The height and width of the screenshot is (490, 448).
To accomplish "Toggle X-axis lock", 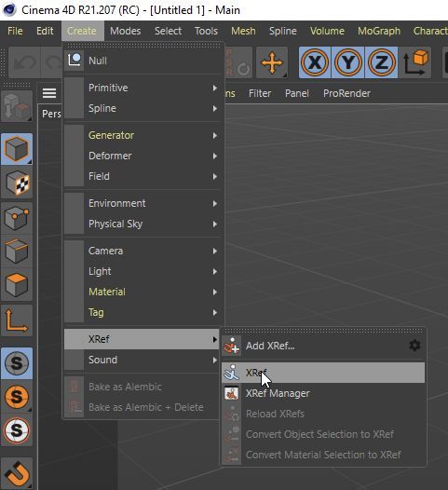I will 315,62.
